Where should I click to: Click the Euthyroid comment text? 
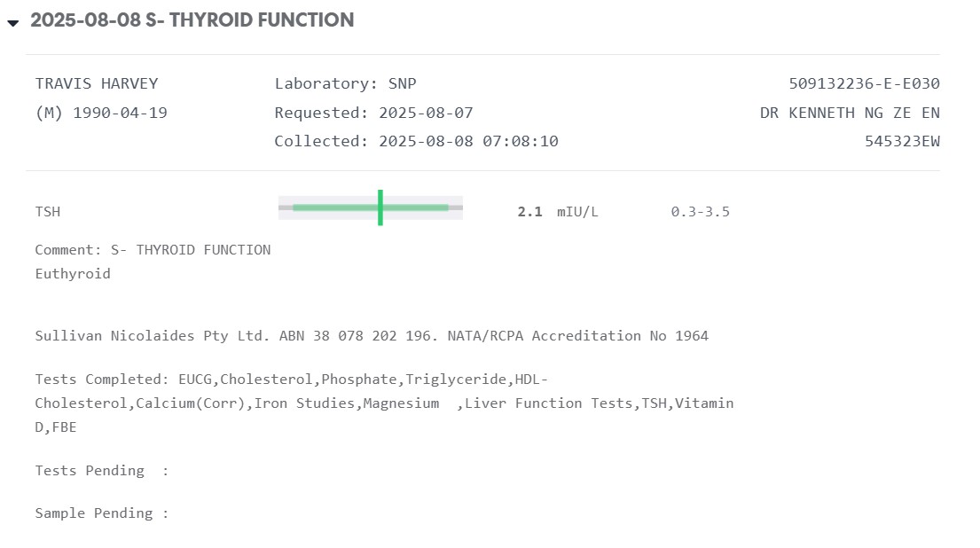click(x=73, y=273)
